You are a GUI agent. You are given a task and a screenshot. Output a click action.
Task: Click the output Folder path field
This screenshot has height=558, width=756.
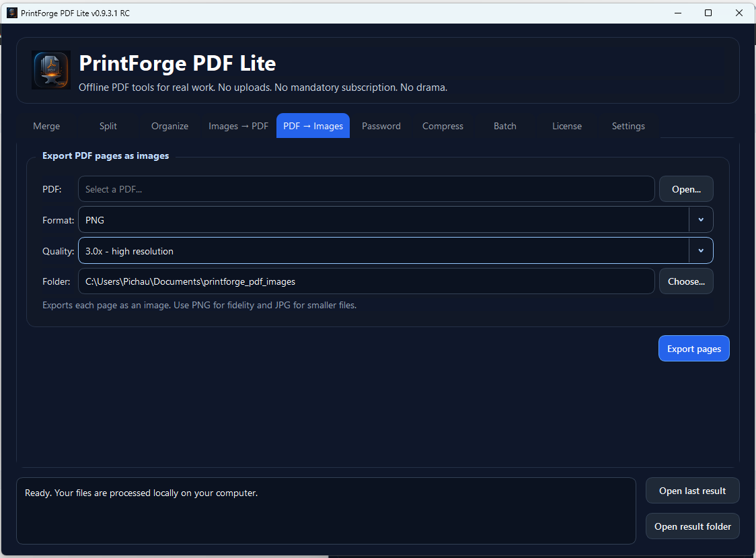pyautogui.click(x=366, y=281)
